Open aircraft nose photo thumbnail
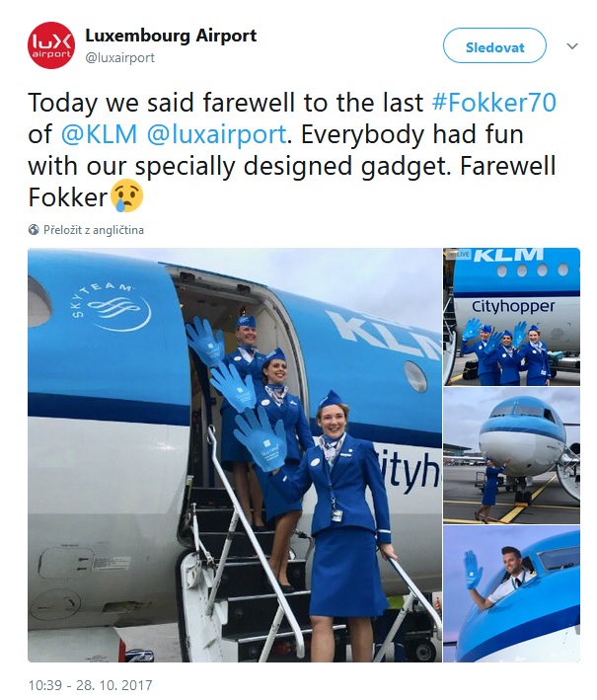 [x=511, y=455]
